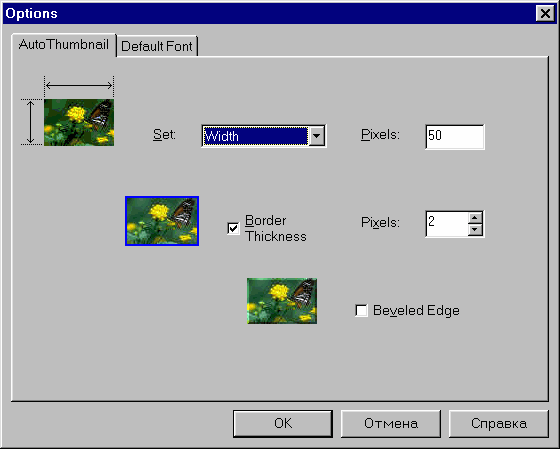Screen dimensions: 560x449
Task: Click the Отмена cancel button
Action: pyautogui.click(x=391, y=423)
